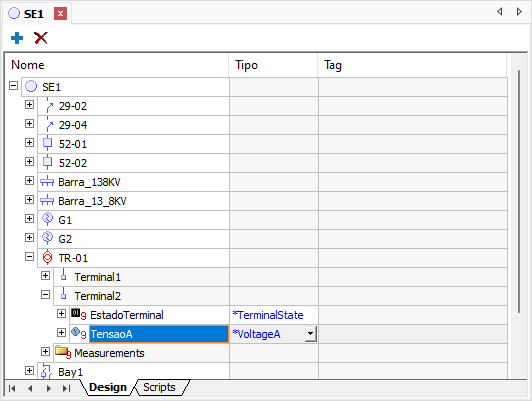
Task: Switch to the Scripts tab
Action: [159, 387]
